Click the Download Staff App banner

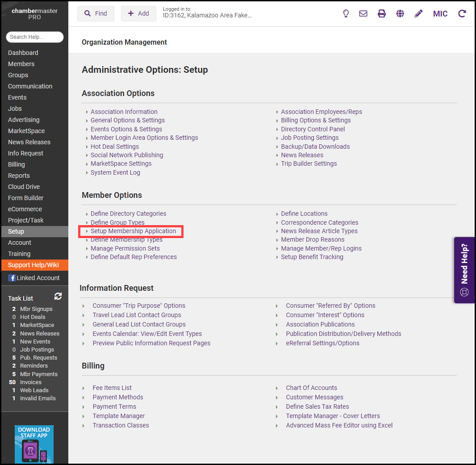point(34,444)
